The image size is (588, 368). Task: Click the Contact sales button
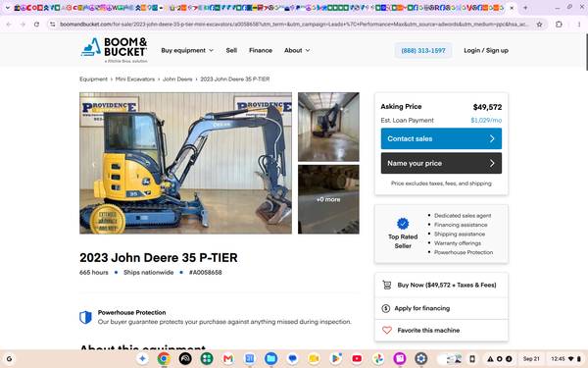(x=441, y=138)
